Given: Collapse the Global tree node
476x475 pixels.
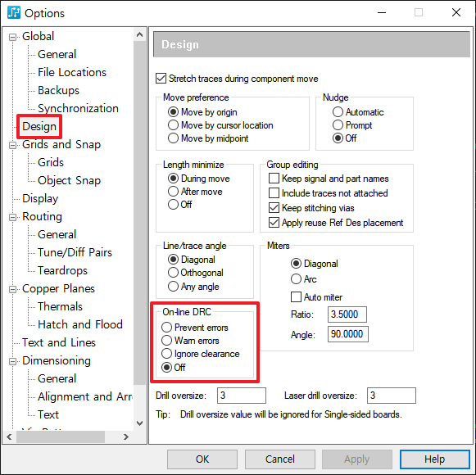Looking at the screenshot, I should click(12, 37).
